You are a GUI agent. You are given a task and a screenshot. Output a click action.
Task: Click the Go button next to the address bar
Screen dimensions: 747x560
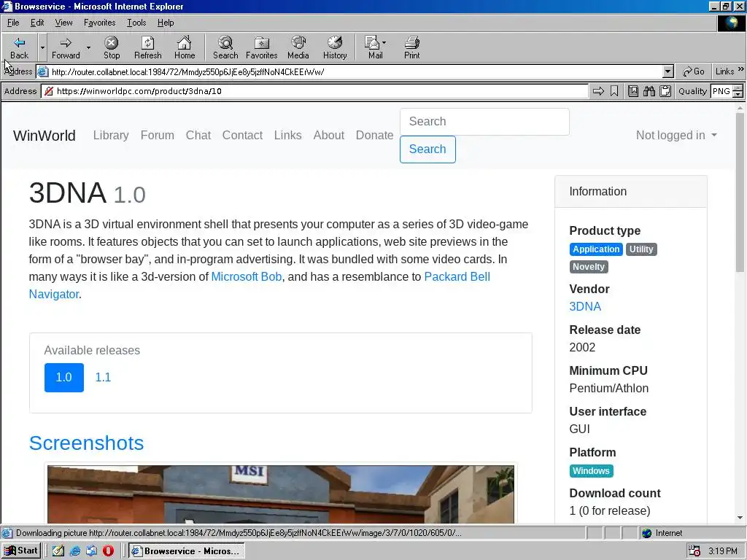(x=694, y=71)
